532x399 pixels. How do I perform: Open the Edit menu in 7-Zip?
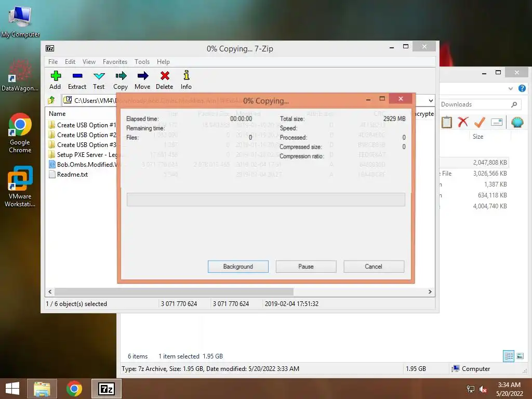point(70,62)
